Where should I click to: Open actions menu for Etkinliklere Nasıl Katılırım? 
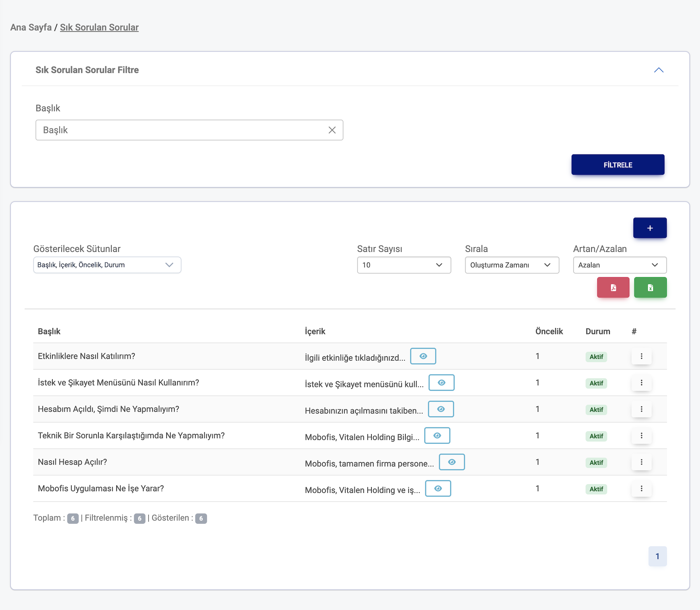point(641,356)
